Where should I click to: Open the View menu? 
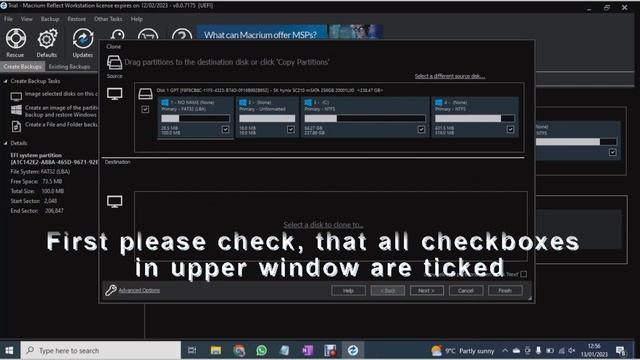click(x=27, y=19)
